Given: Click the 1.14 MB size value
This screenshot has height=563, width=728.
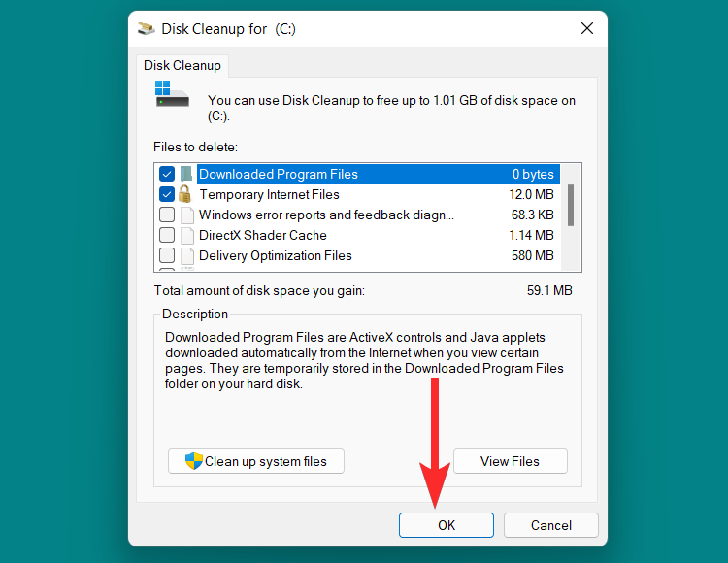Looking at the screenshot, I should pos(532,235).
